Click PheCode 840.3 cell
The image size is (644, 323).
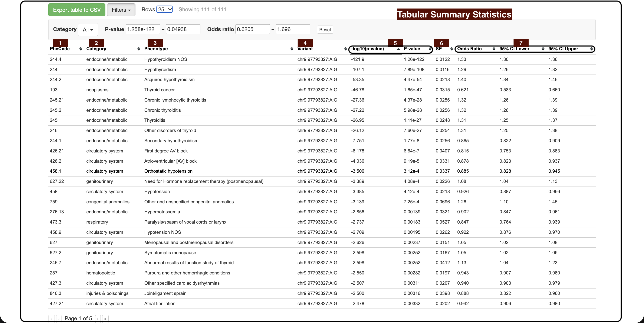click(56, 293)
